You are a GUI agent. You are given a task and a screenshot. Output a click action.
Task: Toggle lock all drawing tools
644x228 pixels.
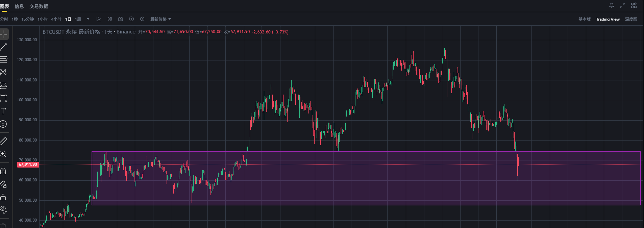3,197
